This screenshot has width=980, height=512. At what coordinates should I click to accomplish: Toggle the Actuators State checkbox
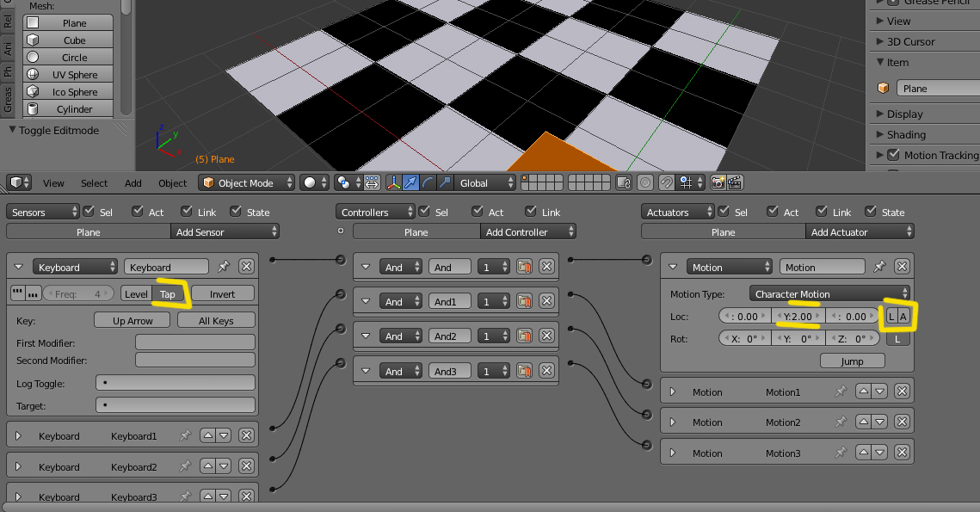click(872, 212)
